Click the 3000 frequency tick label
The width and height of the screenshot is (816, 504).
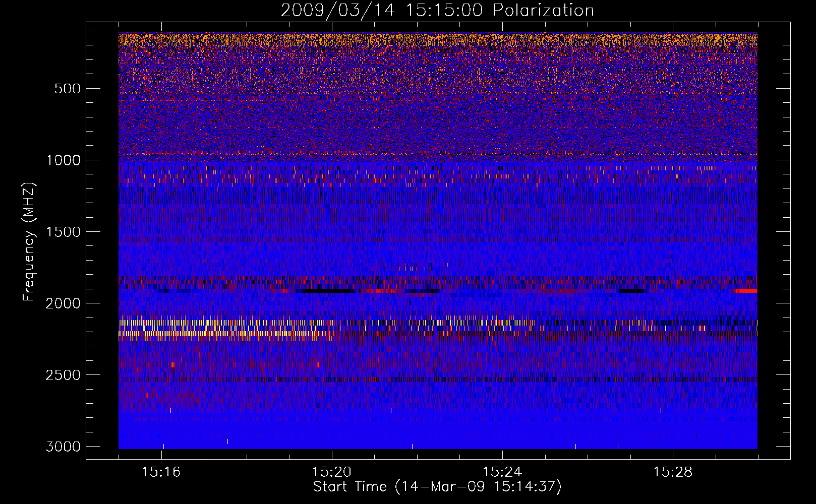pyautogui.click(x=63, y=447)
